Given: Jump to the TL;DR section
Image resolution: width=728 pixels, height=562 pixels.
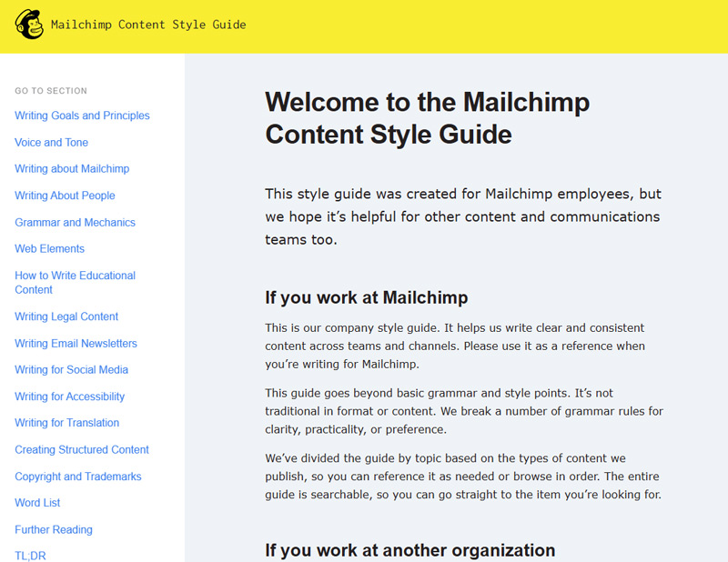Looking at the screenshot, I should click(x=30, y=556).
